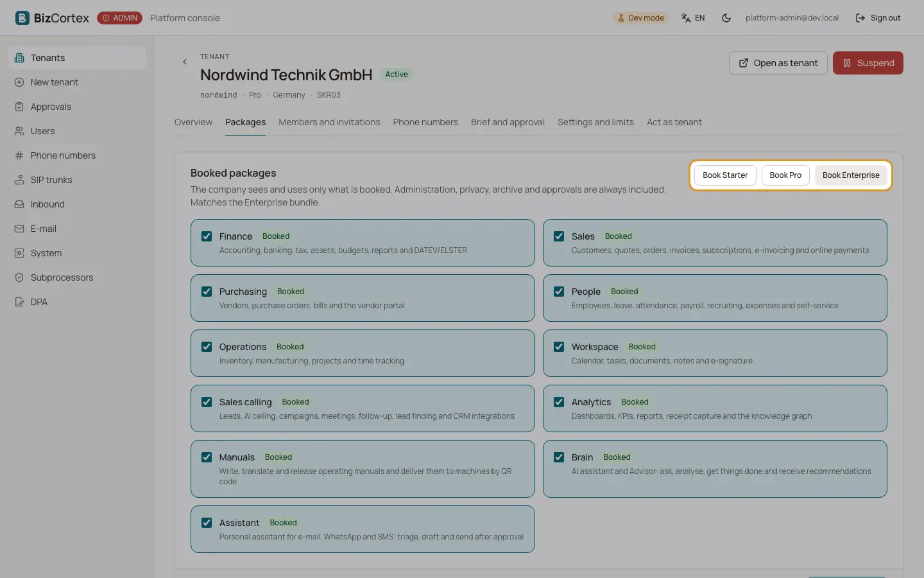Image resolution: width=924 pixels, height=578 pixels.
Task: Uncheck the Assistant package checkbox
Action: (207, 523)
